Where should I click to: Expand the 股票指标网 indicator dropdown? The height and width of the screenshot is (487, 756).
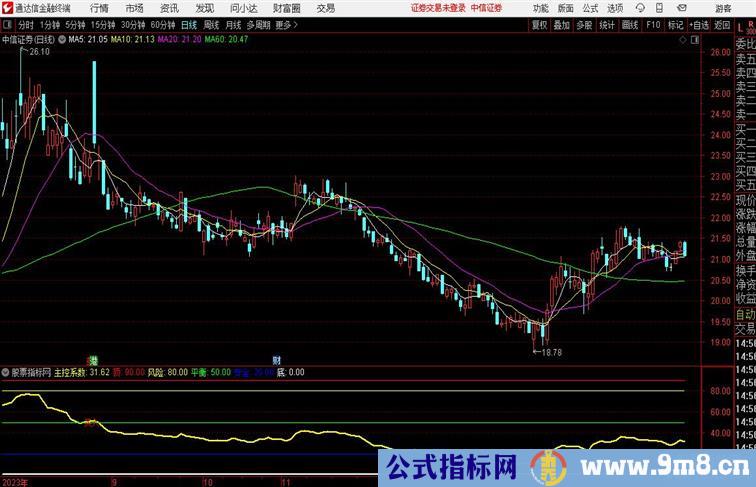click(x=5, y=372)
